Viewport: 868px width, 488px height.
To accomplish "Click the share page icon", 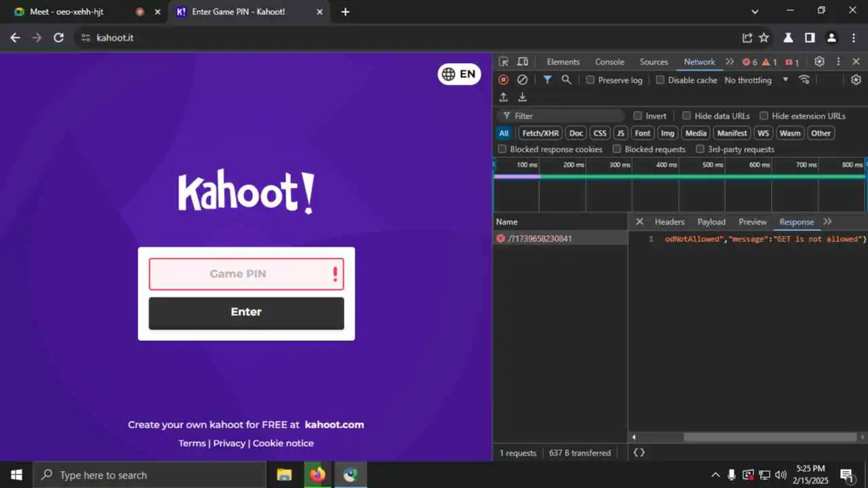I will [747, 38].
